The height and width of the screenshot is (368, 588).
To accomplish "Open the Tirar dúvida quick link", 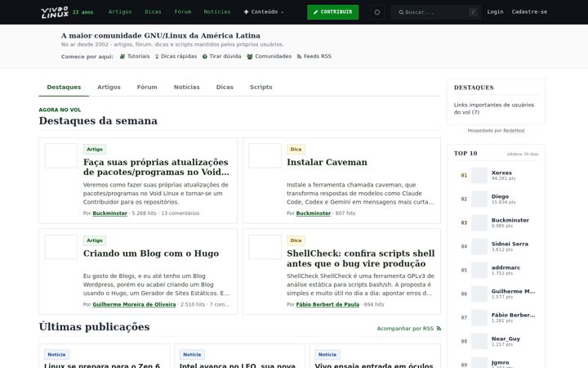I will 221,56.
